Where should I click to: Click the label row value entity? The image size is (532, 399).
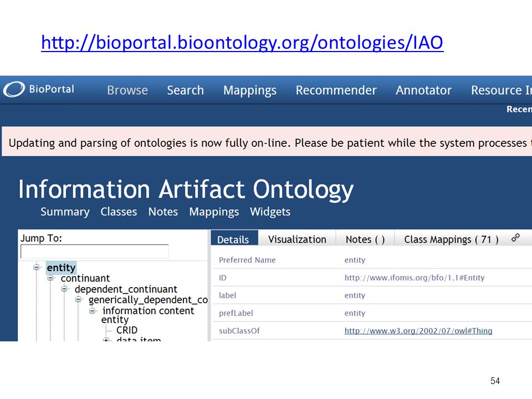point(355,295)
